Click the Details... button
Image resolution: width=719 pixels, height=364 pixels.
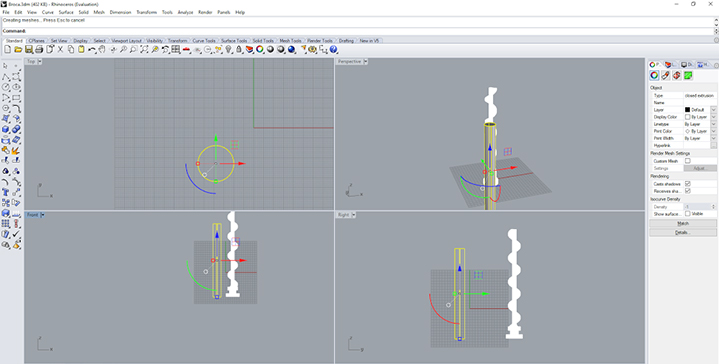pyautogui.click(x=683, y=232)
